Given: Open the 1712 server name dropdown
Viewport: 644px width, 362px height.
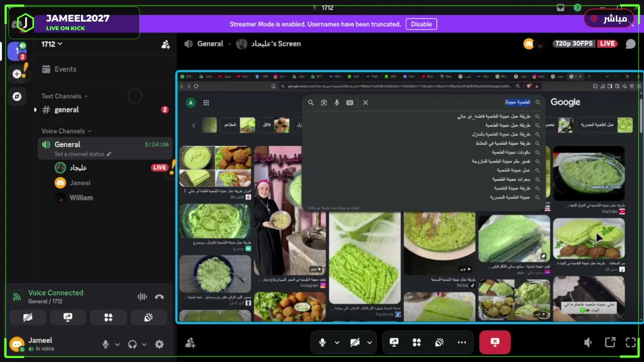Looking at the screenshot, I should tap(52, 44).
